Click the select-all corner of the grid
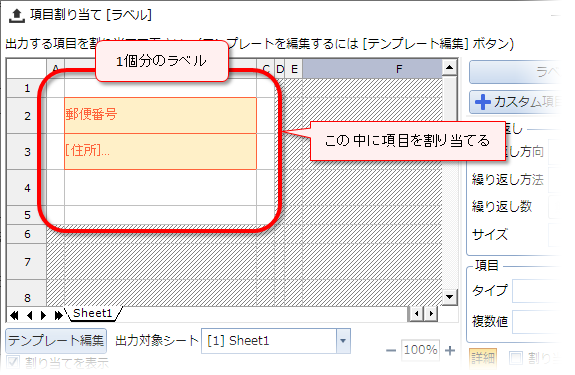Image resolution: width=575 pixels, height=375 pixels. [x=26, y=69]
